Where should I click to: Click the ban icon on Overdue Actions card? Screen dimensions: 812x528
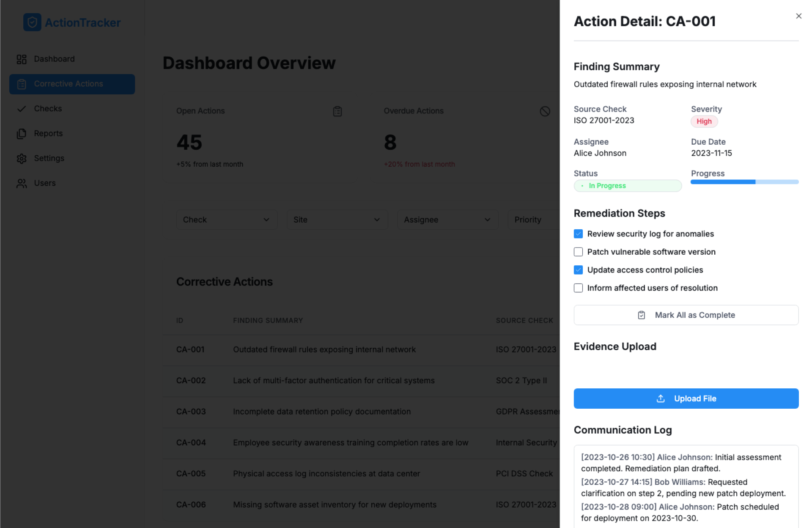point(545,111)
